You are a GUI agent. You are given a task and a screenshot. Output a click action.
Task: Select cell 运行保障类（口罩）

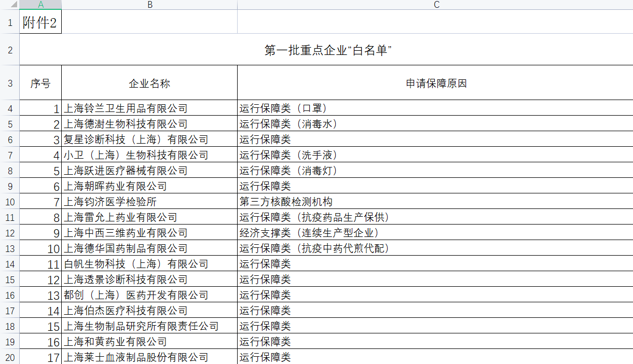(435, 108)
